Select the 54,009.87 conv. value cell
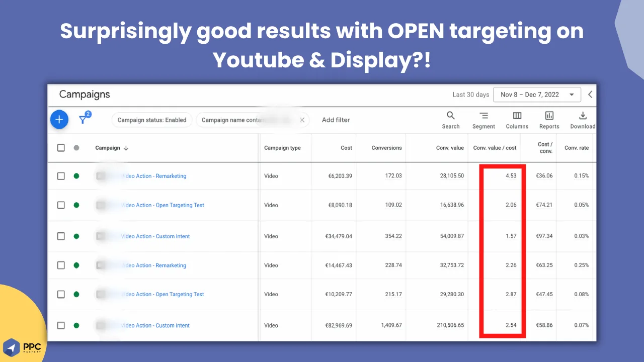Viewport: 644px width, 362px height. tap(452, 236)
